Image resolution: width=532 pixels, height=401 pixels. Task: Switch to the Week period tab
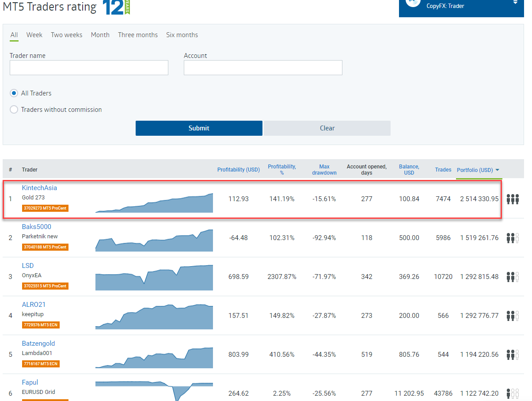click(34, 35)
